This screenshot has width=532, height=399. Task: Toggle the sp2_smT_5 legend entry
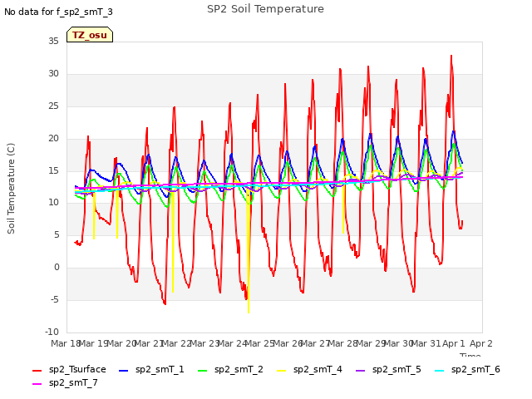click(388, 369)
